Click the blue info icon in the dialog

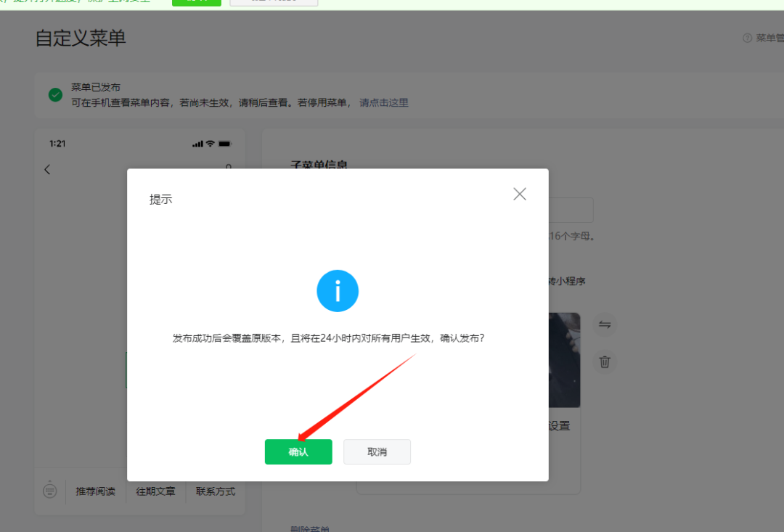pyautogui.click(x=337, y=290)
